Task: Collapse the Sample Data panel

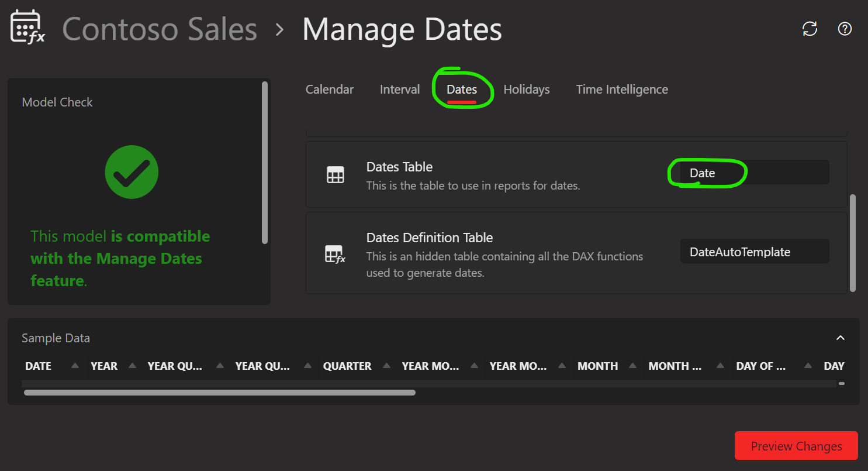Action: point(840,338)
